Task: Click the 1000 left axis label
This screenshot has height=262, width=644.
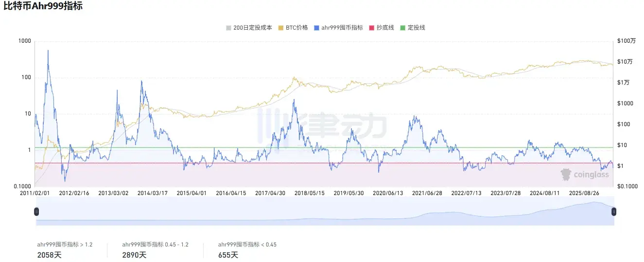Action: 25,41
